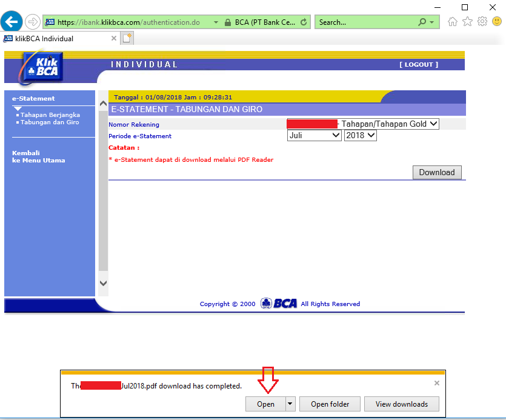
Task: Click the Tanggal date and time text
Action: coord(173,97)
